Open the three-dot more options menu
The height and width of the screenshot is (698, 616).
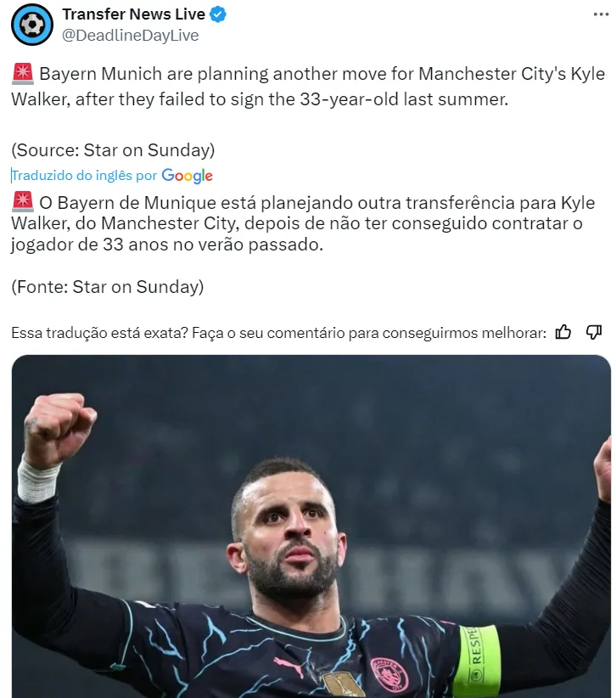(601, 14)
